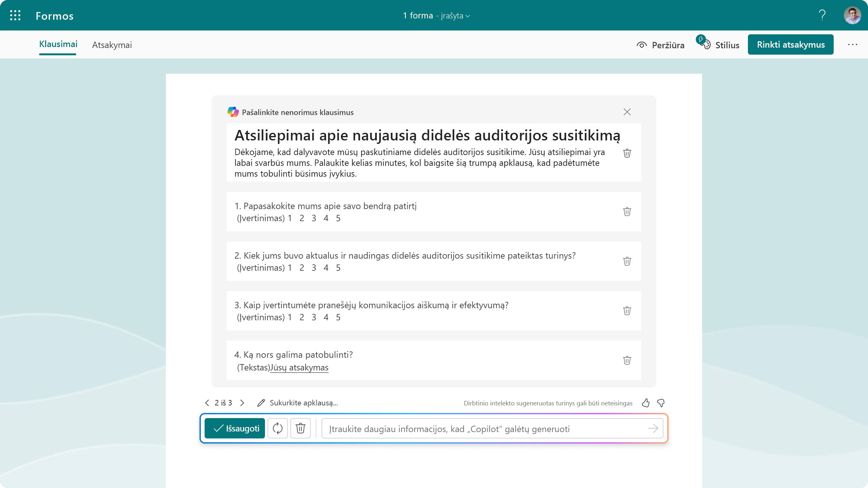Click question 2 text Kiek jums buvo aktualus
This screenshot has height=488, width=868.
405,255
